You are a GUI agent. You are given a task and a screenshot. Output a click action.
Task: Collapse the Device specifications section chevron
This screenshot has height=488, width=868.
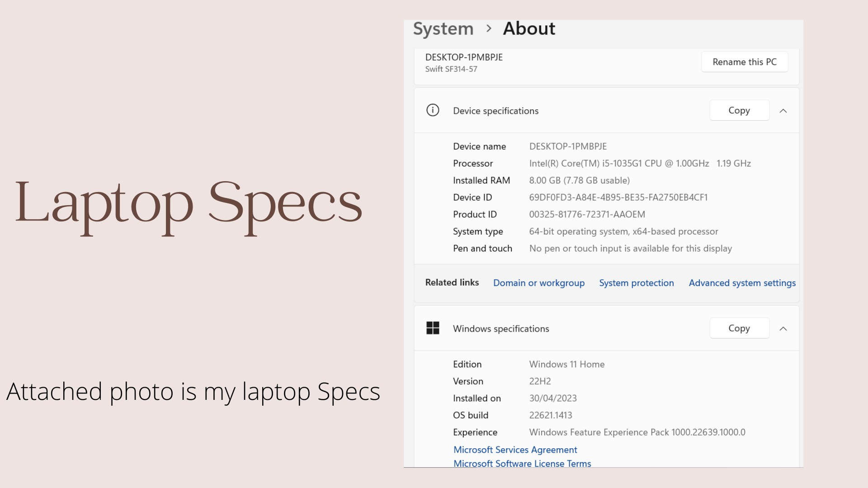click(783, 111)
